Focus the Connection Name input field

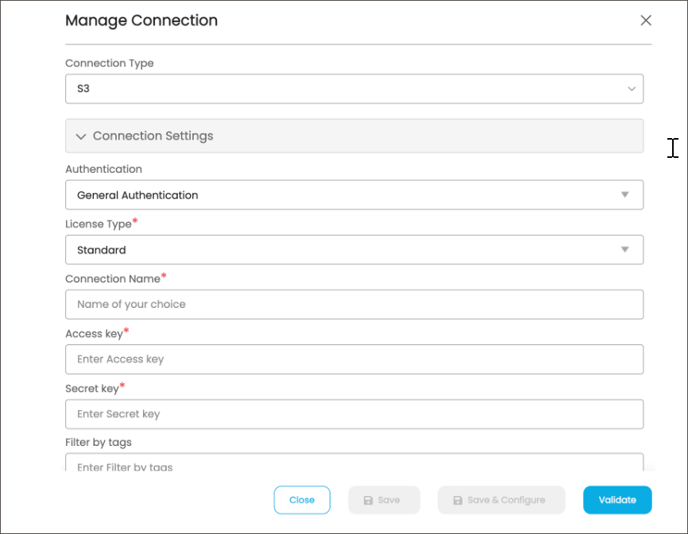(354, 305)
